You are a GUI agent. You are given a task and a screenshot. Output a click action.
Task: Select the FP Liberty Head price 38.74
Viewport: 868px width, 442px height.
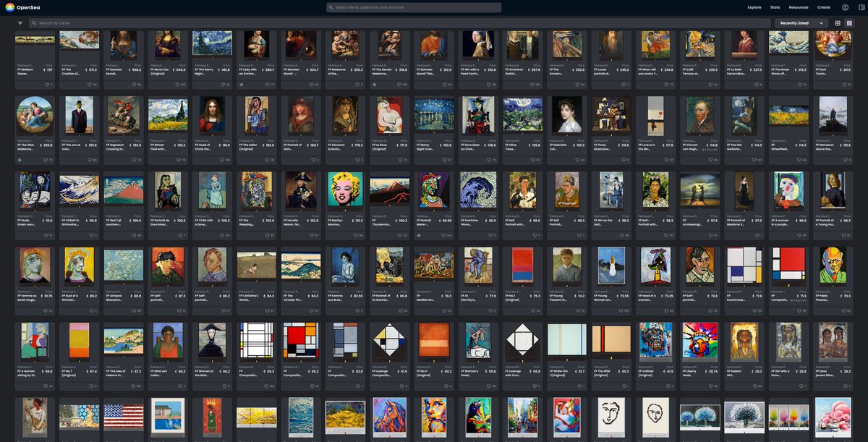point(712,371)
